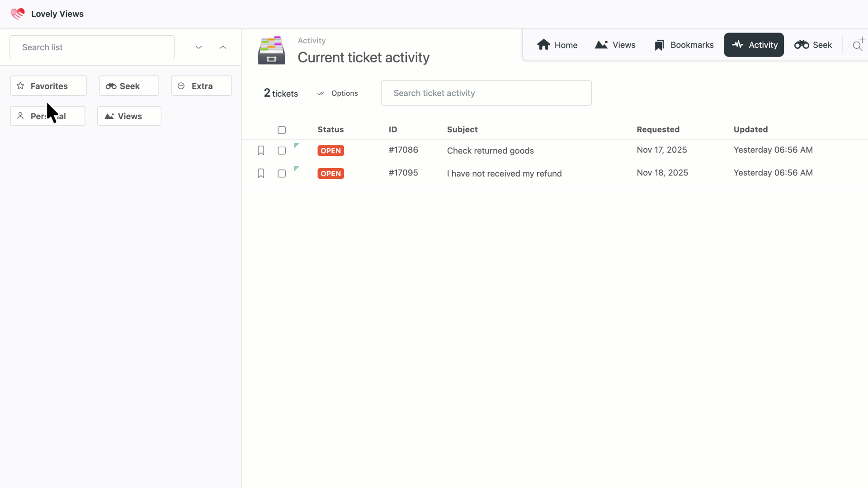Expand all lists with down chevron
Viewport: 868px width, 488px height.
(199, 47)
